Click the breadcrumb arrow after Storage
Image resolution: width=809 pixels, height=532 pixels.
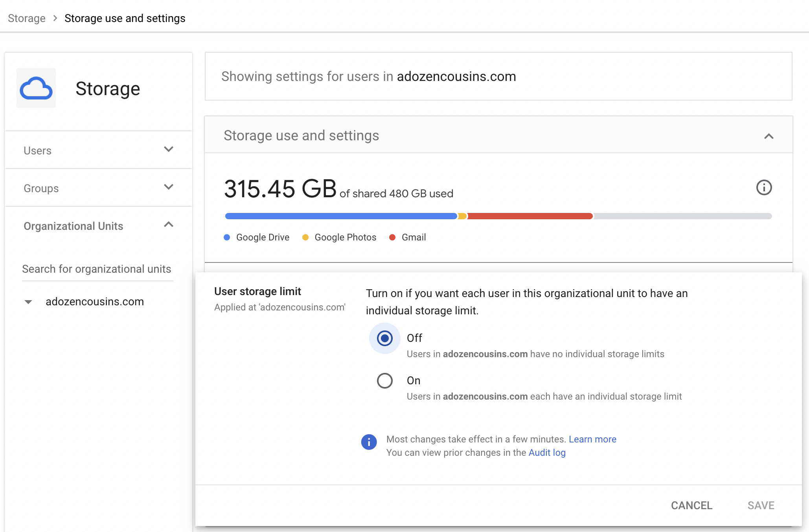(x=55, y=18)
